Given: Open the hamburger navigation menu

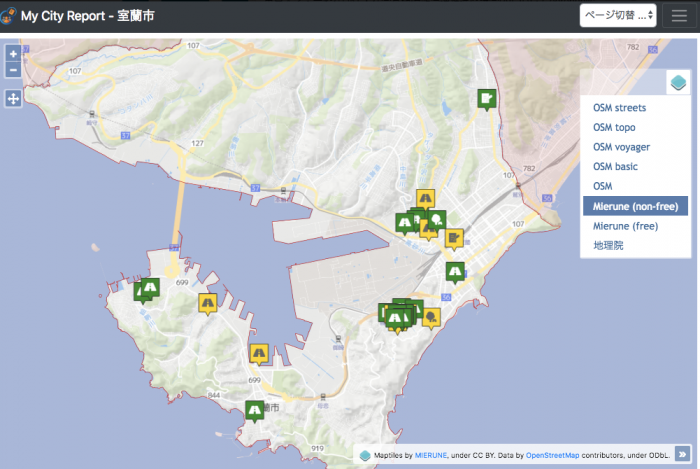Looking at the screenshot, I should [x=679, y=16].
